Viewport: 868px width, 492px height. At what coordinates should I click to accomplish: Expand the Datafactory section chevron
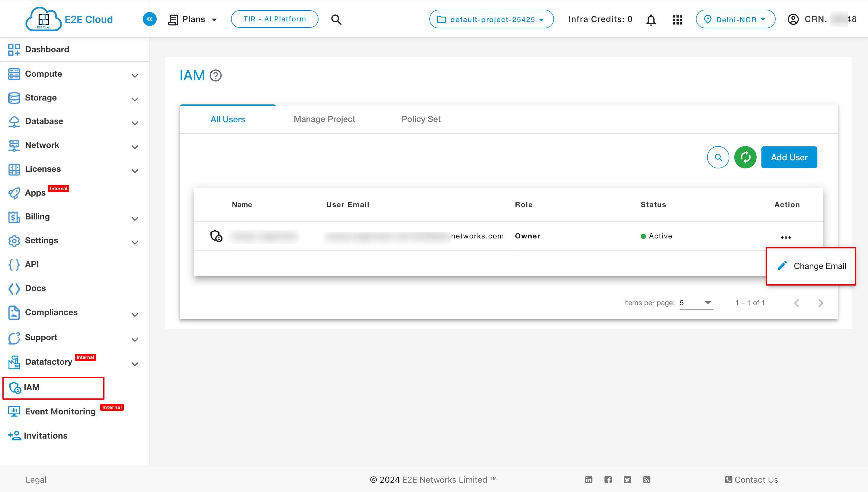[x=135, y=364]
